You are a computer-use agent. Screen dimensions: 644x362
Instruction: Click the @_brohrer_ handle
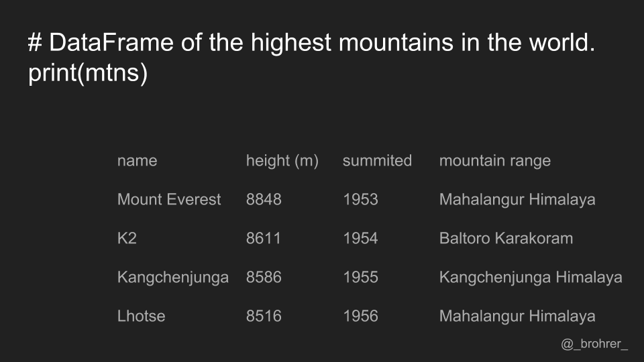coord(594,344)
